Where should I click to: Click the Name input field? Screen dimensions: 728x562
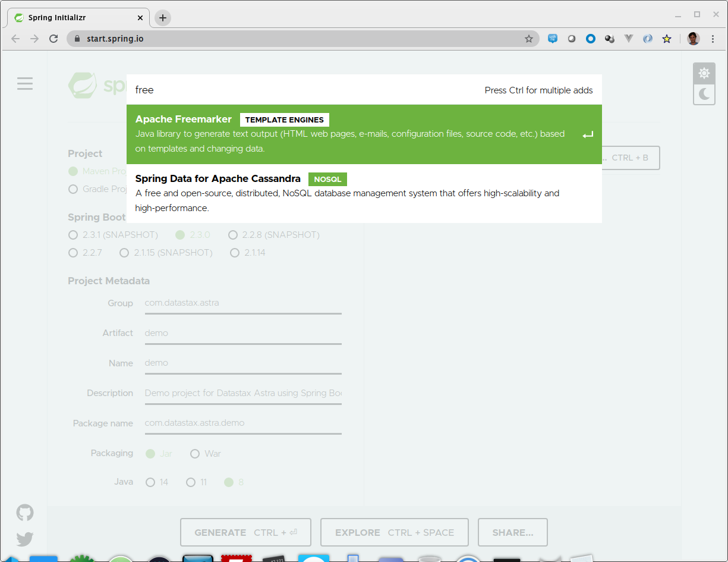(x=243, y=363)
